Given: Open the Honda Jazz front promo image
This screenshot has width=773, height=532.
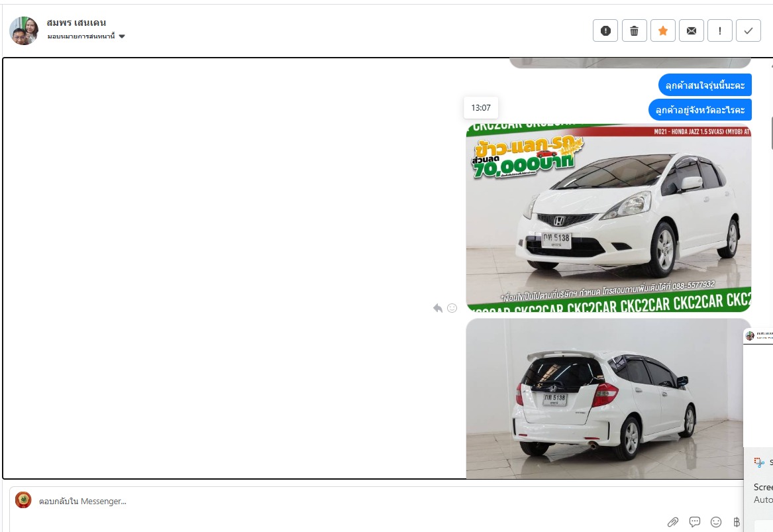Looking at the screenshot, I should (608, 217).
